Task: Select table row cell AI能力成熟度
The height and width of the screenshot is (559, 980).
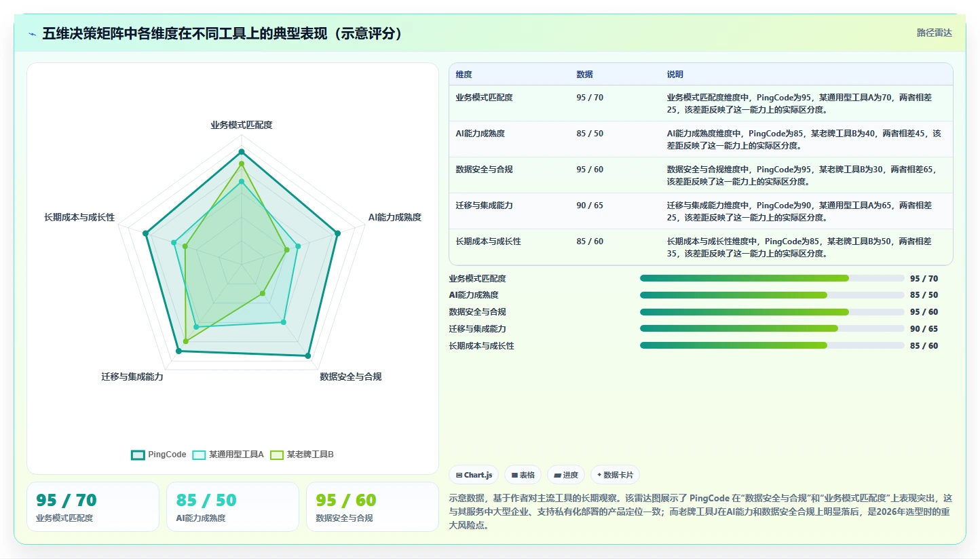Action: point(480,134)
